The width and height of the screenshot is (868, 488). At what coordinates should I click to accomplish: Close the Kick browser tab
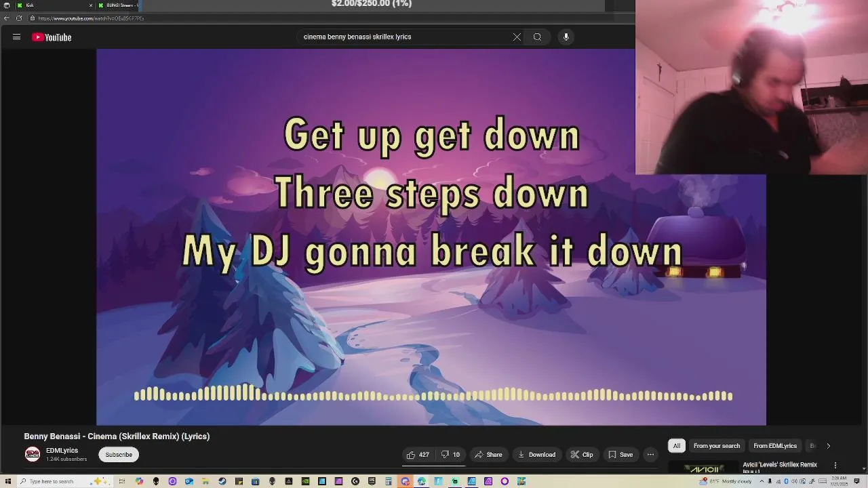coord(91,5)
